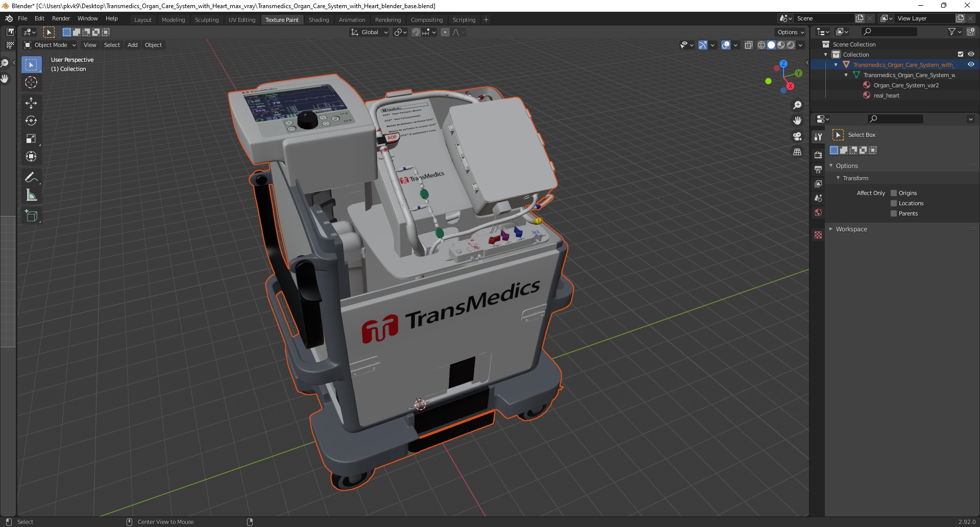The width and height of the screenshot is (980, 527).
Task: Enable Affect Only Origins checkbox
Action: click(x=894, y=193)
